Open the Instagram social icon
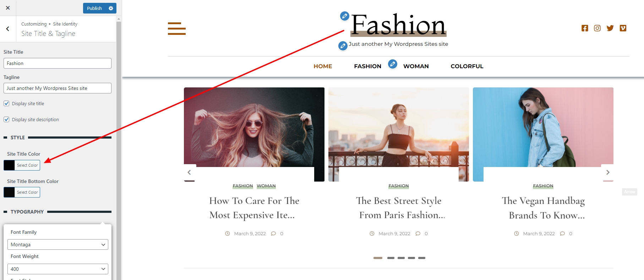 click(597, 28)
